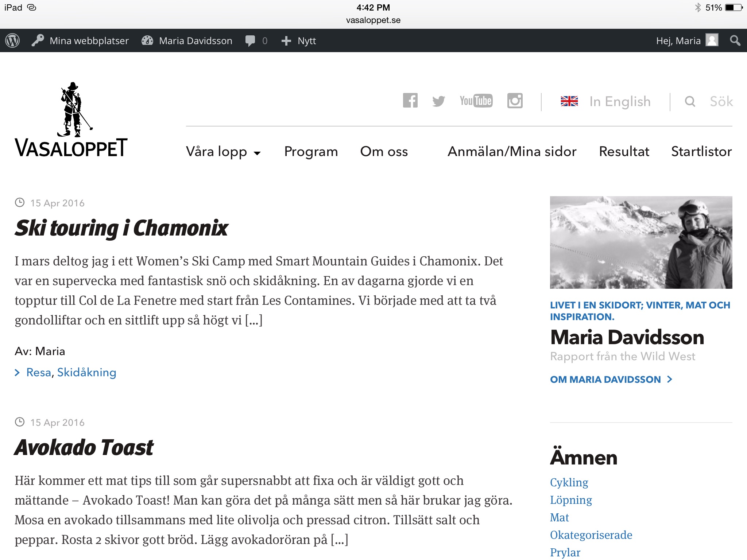Tap the Bluetooth status icon
The height and width of the screenshot is (560, 747).
pos(698,7)
